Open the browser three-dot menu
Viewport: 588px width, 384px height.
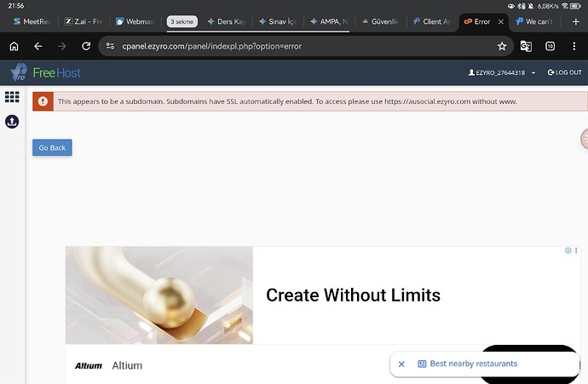pyautogui.click(x=574, y=46)
